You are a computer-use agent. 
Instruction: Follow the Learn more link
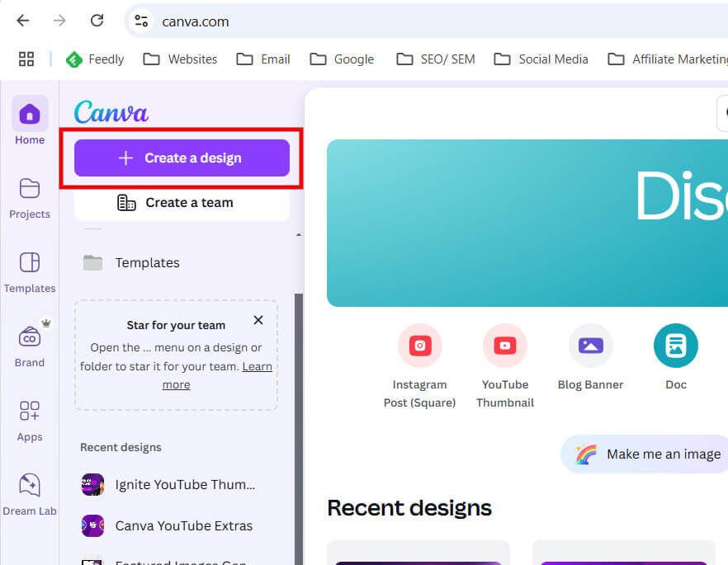(257, 367)
